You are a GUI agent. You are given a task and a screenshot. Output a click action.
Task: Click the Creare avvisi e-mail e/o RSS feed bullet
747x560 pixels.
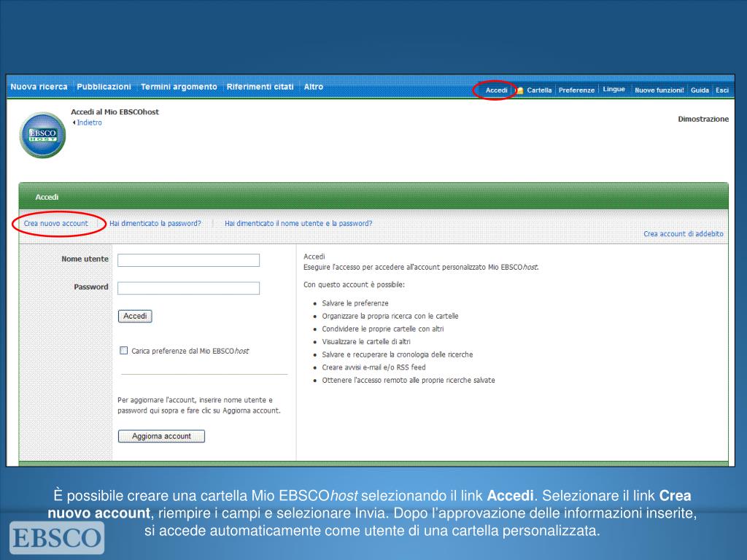(374, 367)
